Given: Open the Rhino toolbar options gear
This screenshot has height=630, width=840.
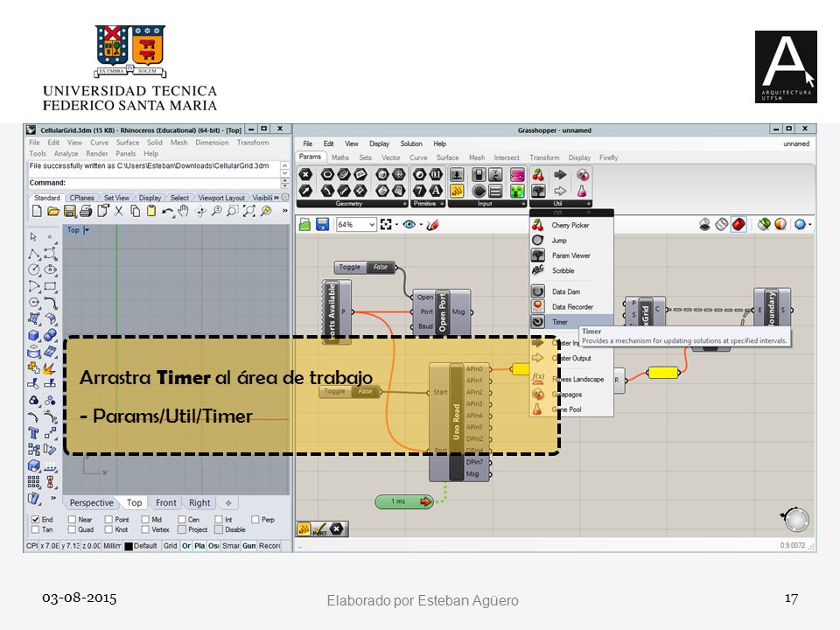Looking at the screenshot, I should 285,197.
